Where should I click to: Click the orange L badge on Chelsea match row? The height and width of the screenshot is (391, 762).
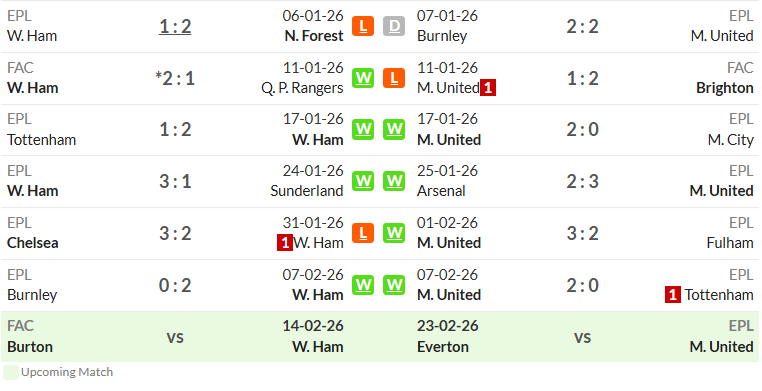click(363, 233)
